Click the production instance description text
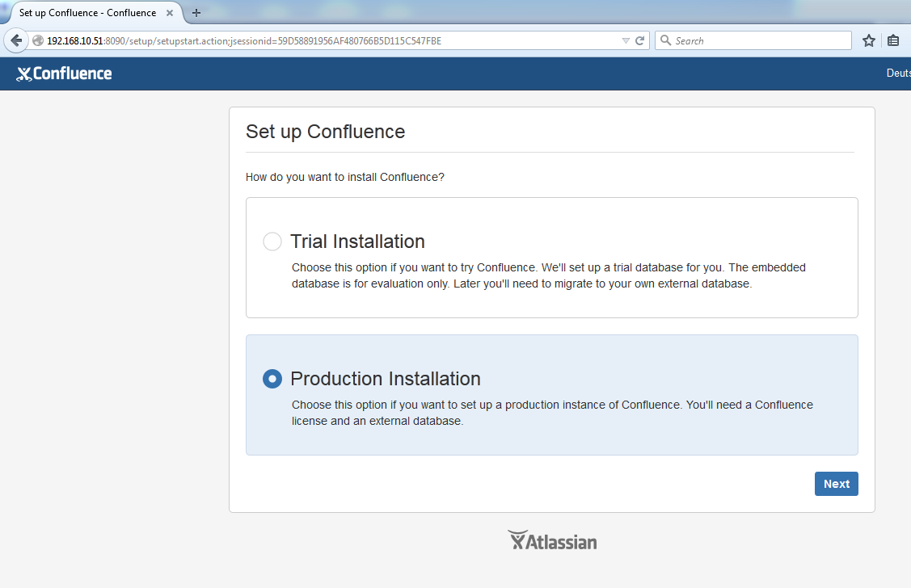This screenshot has height=588, width=911. click(552, 413)
